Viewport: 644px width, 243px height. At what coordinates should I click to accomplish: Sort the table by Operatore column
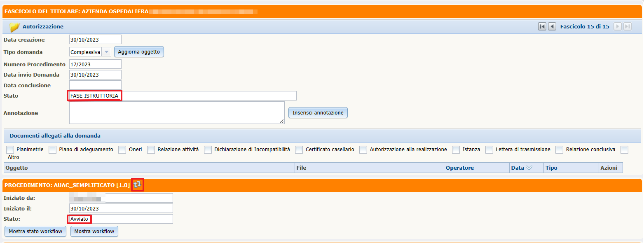click(459, 168)
